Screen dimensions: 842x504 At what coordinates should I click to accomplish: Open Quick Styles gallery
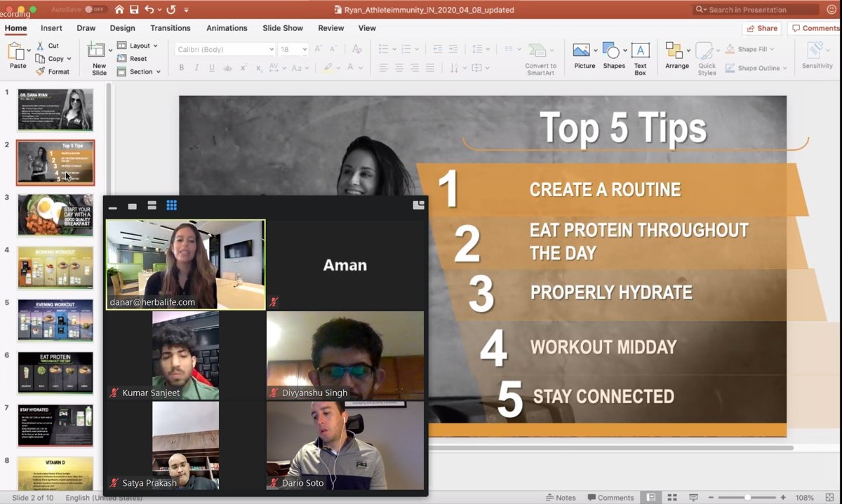point(707,59)
